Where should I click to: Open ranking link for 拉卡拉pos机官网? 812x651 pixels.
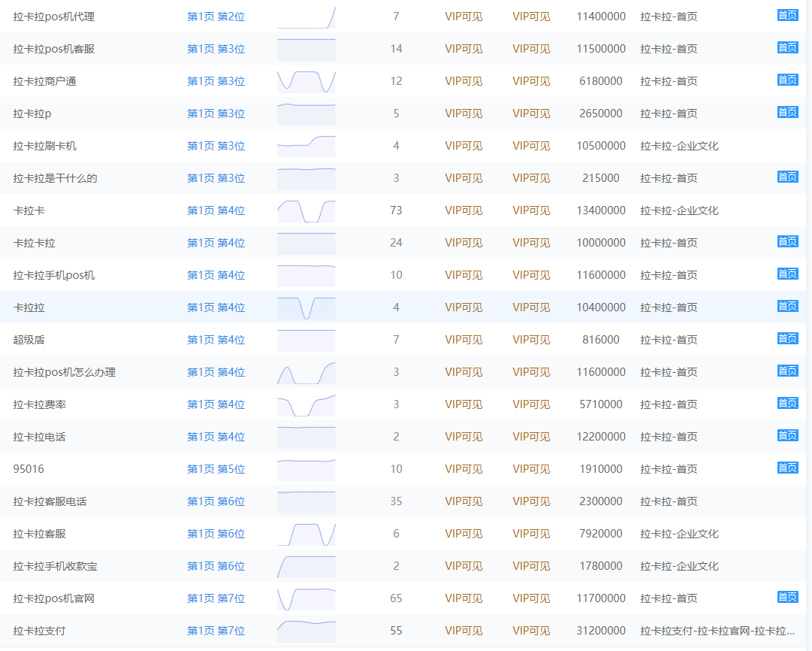coord(216,598)
